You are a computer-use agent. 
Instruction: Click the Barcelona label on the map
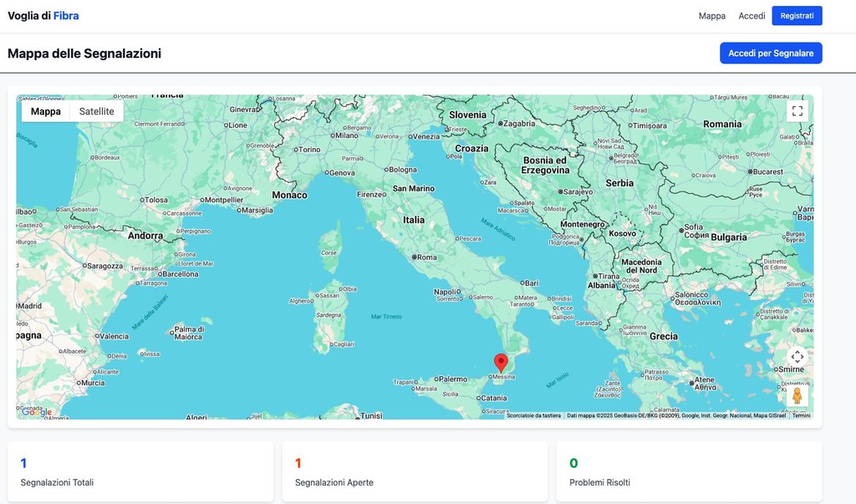pyautogui.click(x=180, y=273)
